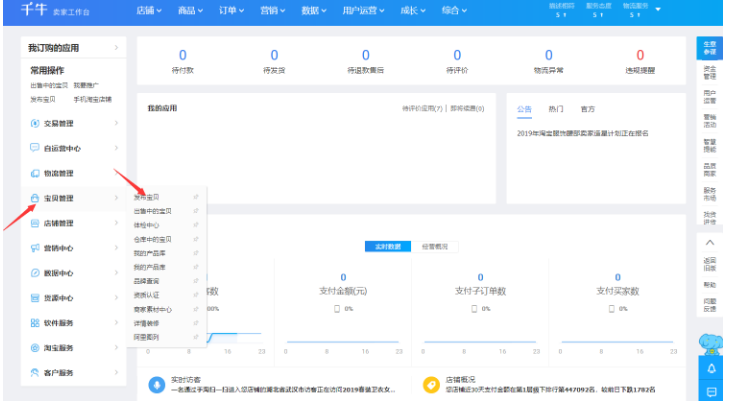Collapse the right sidebar with up chevron
The height and width of the screenshot is (404, 729).
coord(710,243)
